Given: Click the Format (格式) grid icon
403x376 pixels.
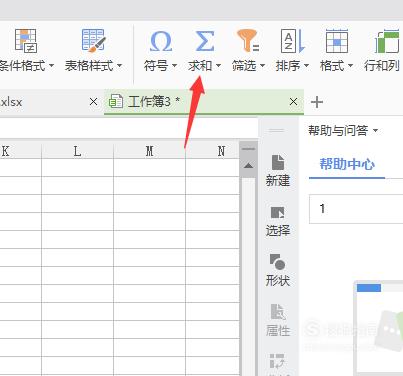Looking at the screenshot, I should coord(337,41).
